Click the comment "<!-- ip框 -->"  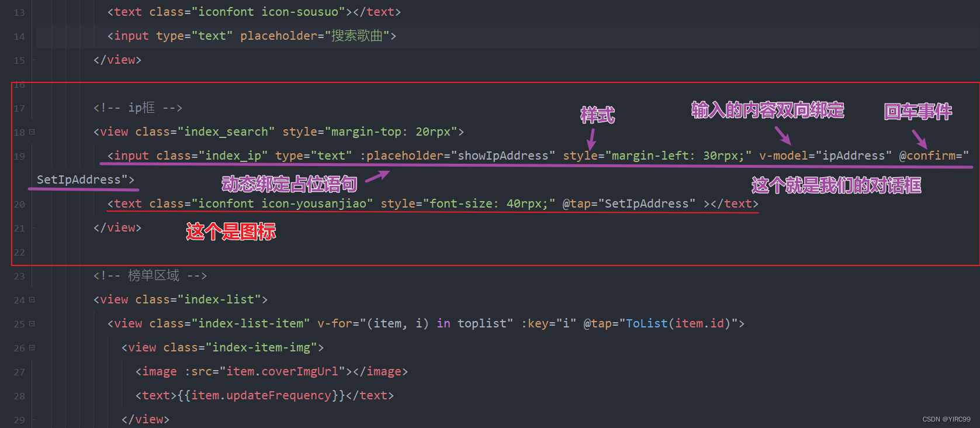138,108
